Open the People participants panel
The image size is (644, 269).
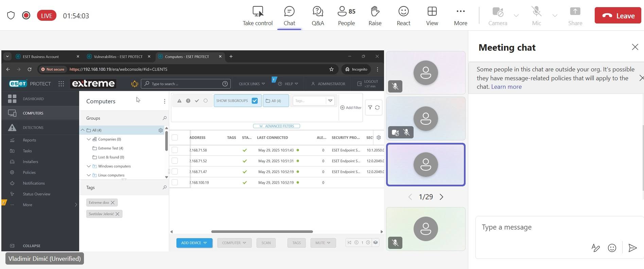(346, 16)
